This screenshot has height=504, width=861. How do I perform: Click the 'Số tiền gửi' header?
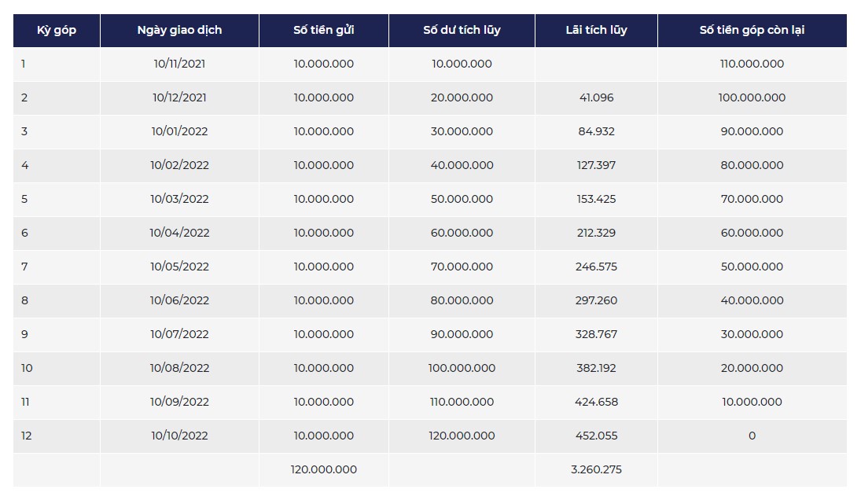(x=323, y=30)
